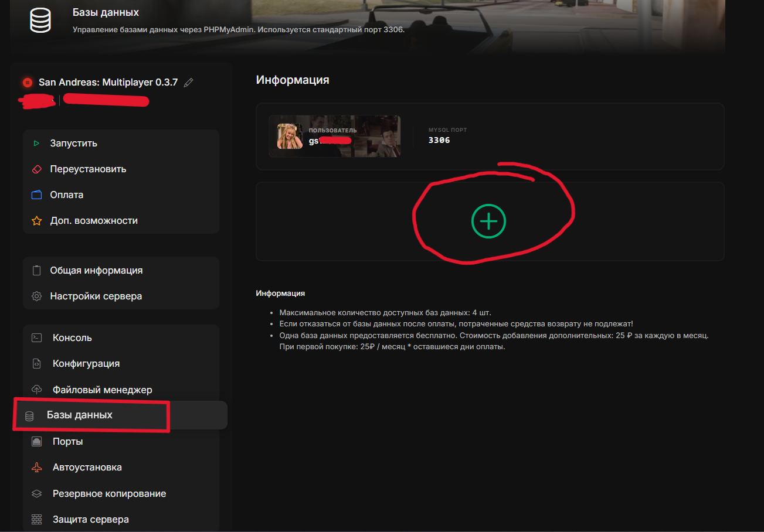Open the Консоль menu item
Image resolution: width=764 pixels, height=532 pixels.
click(72, 337)
